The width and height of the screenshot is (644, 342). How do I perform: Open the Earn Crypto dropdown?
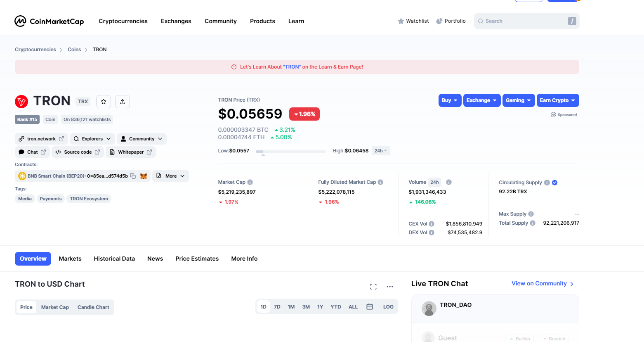558,100
